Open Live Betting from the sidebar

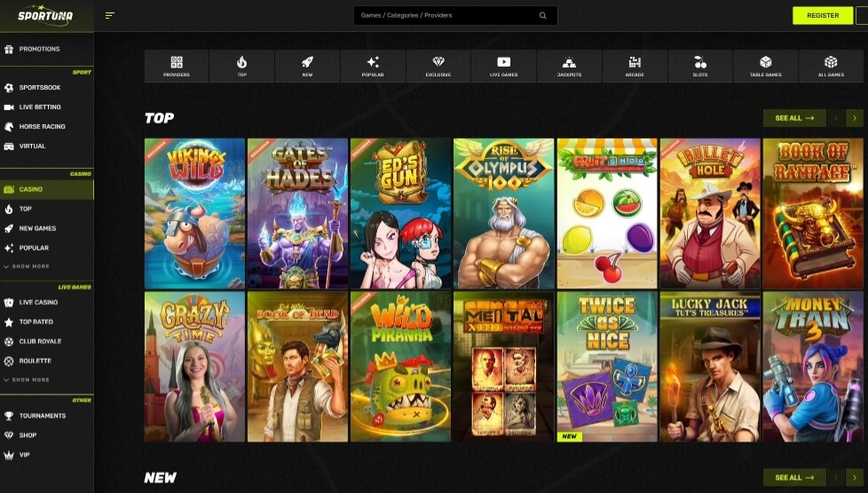click(x=47, y=107)
